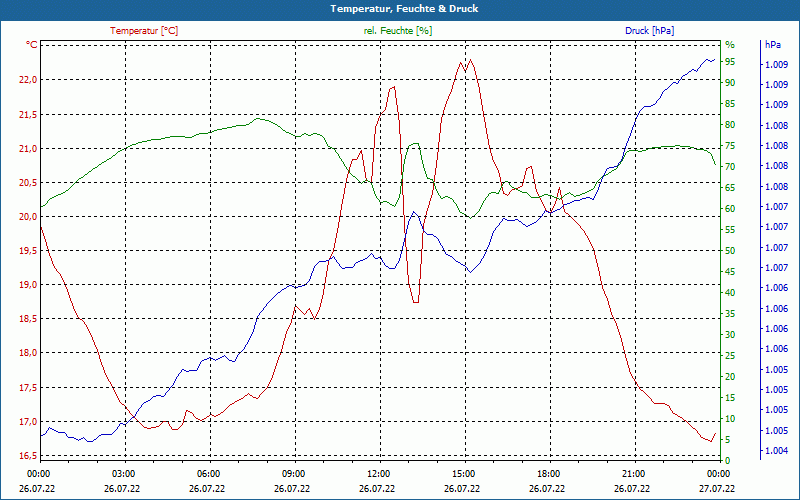This screenshot has width=800, height=500.
Task: Click the '18:00' time axis label
Action: click(x=547, y=474)
